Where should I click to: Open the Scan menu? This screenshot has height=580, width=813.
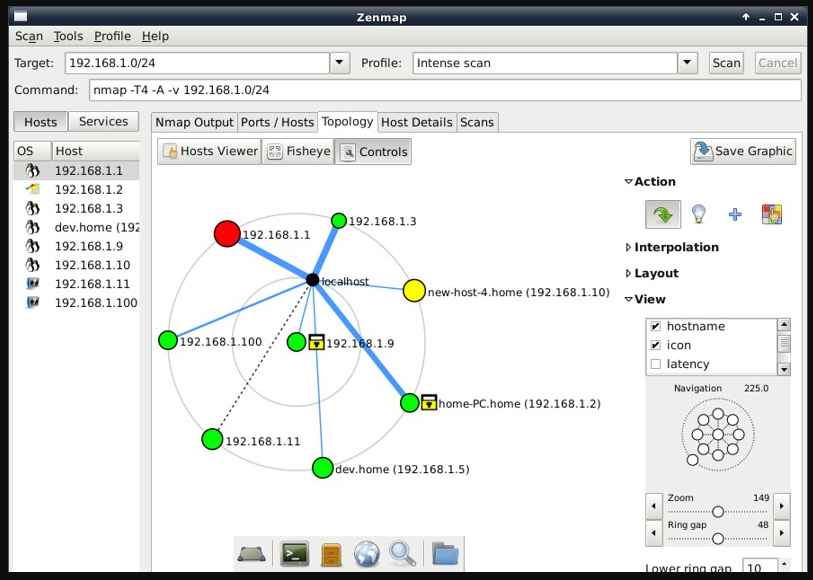29,36
